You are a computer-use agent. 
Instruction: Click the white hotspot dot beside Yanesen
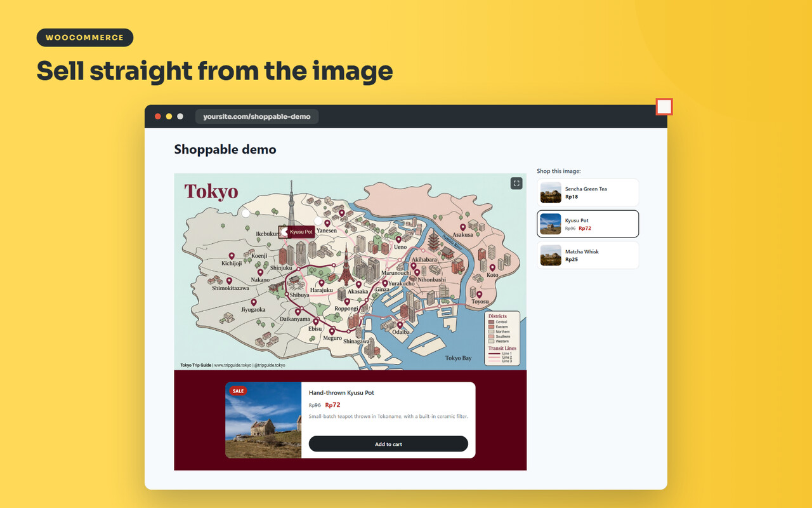pos(318,221)
